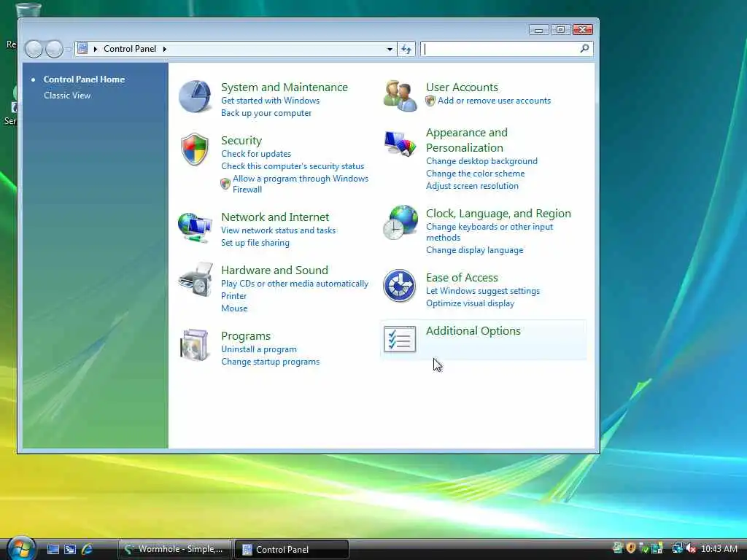Click Allow a program through Windows Firewall
Image resolution: width=747 pixels, height=560 pixels.
coord(300,184)
